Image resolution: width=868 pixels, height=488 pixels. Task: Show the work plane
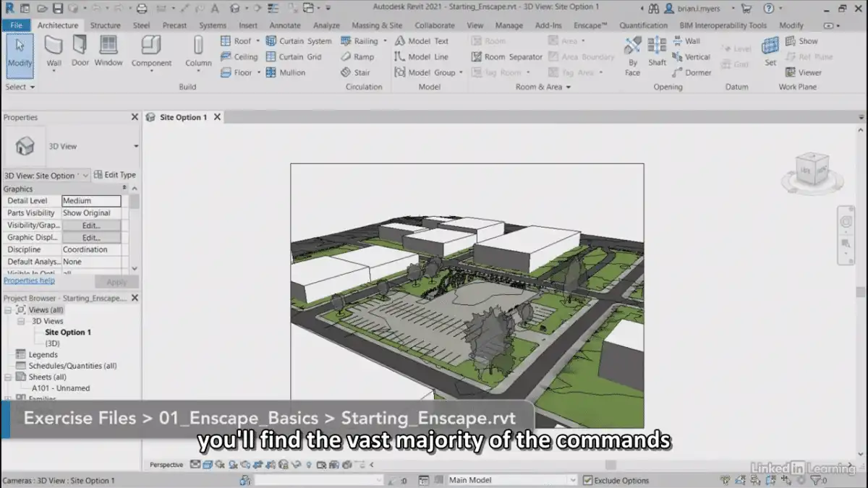(x=801, y=41)
